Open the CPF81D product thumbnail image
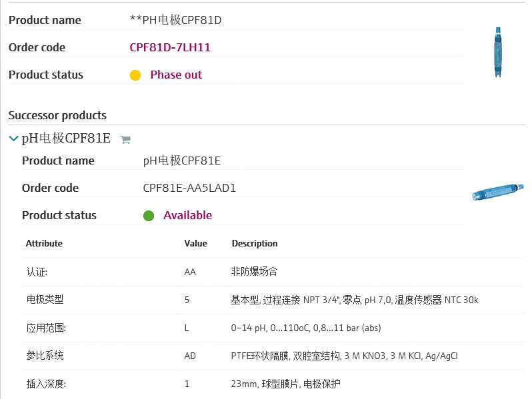The height and width of the screenshot is (399, 532). coord(497,52)
